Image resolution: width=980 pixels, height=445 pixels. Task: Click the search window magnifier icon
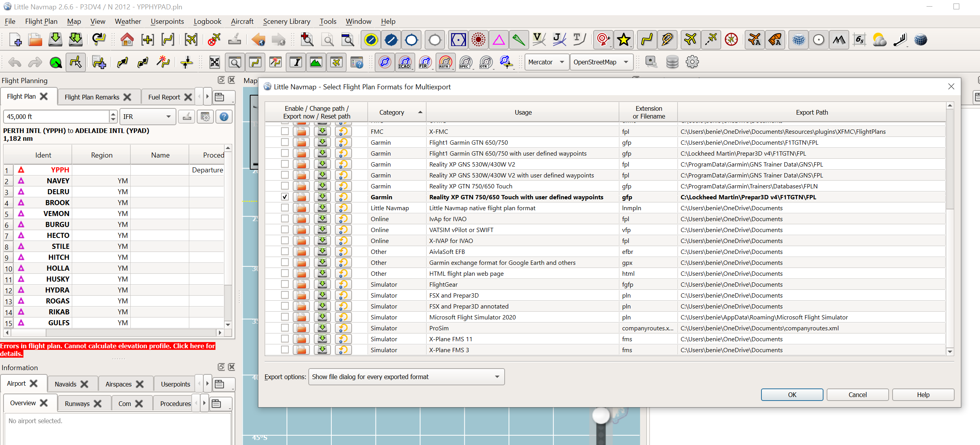pyautogui.click(x=235, y=62)
